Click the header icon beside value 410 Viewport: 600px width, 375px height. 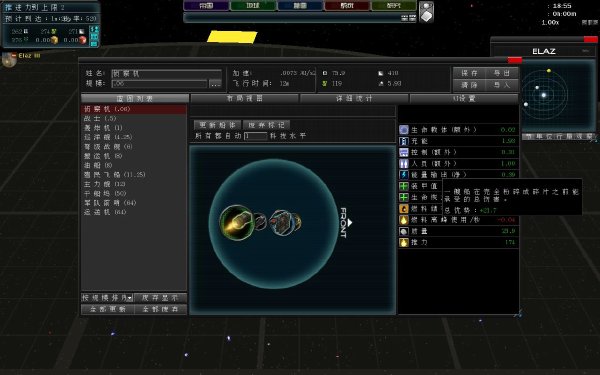[x=381, y=73]
